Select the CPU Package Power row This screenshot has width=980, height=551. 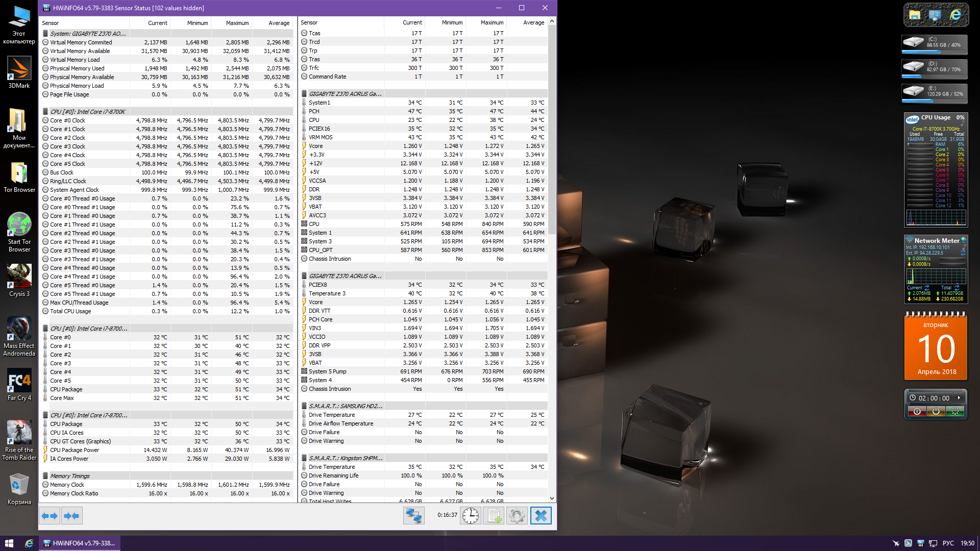point(75,450)
